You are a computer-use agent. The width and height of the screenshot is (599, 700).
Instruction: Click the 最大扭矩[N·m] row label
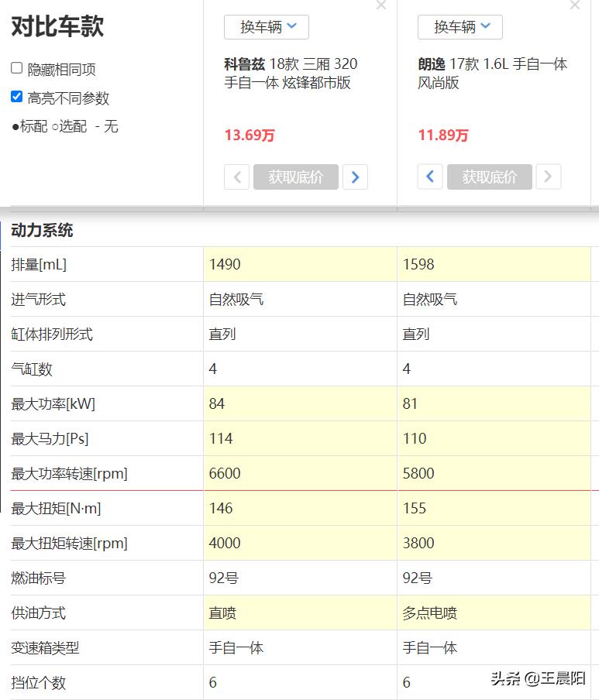click(56, 508)
